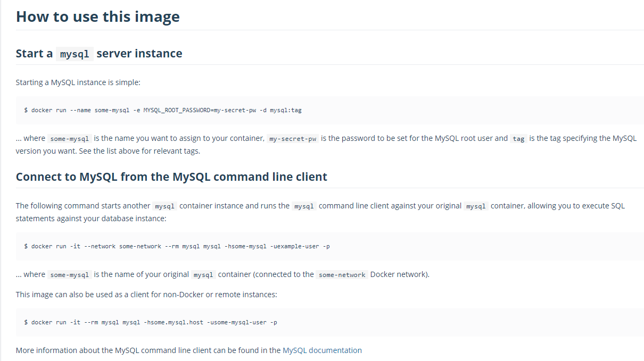Click "mysql" code before "container (connected to the"
Viewport: 644px width, 361px height.
click(203, 275)
